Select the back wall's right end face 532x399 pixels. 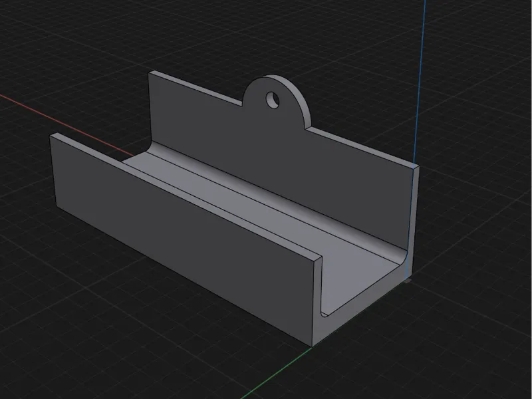pyautogui.click(x=414, y=217)
